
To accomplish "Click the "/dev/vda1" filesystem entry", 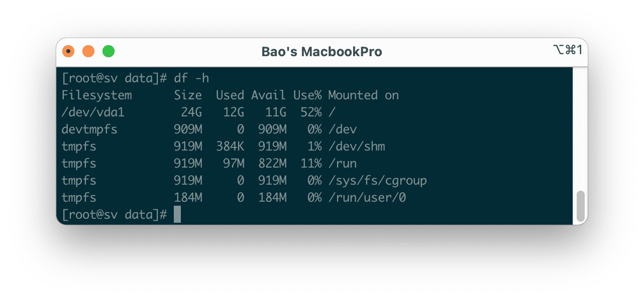I will [93, 112].
